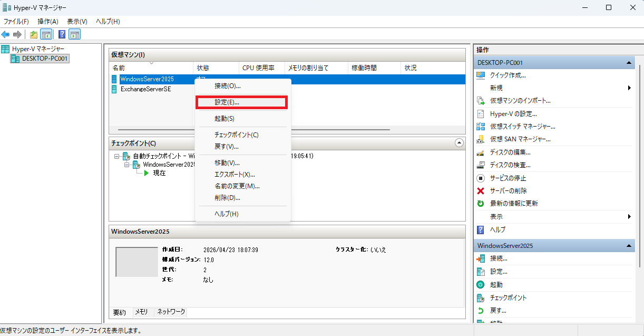Toggle the console tree toolbar icon
This screenshot has height=336, width=644.
pyautogui.click(x=46, y=34)
